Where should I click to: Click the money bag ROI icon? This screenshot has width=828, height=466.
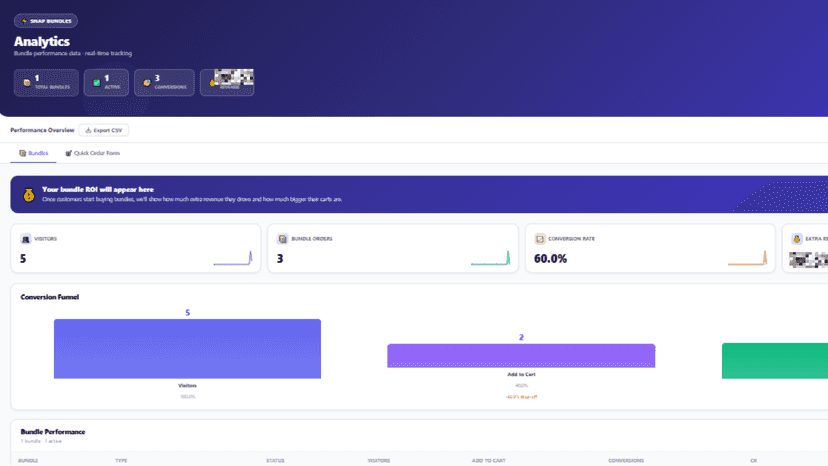29,195
